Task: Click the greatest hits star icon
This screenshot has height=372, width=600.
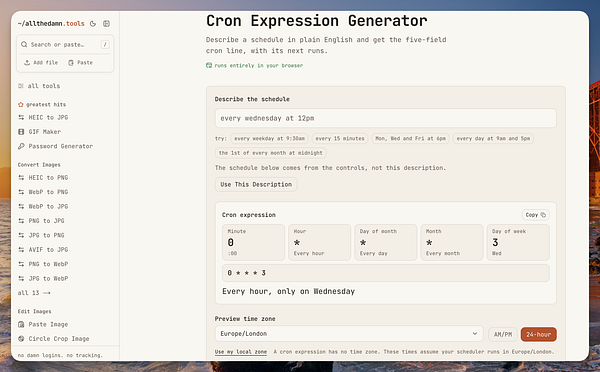Action: click(21, 104)
